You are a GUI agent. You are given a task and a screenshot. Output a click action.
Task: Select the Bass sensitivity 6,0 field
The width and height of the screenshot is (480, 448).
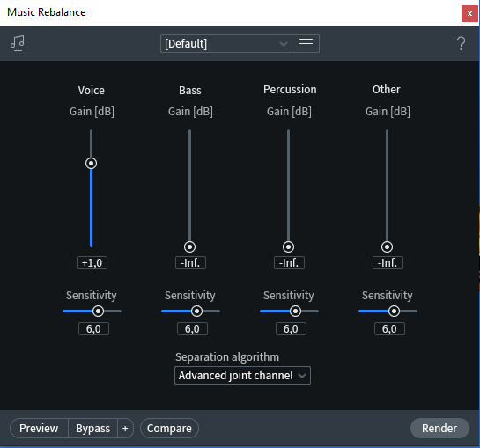pos(192,328)
